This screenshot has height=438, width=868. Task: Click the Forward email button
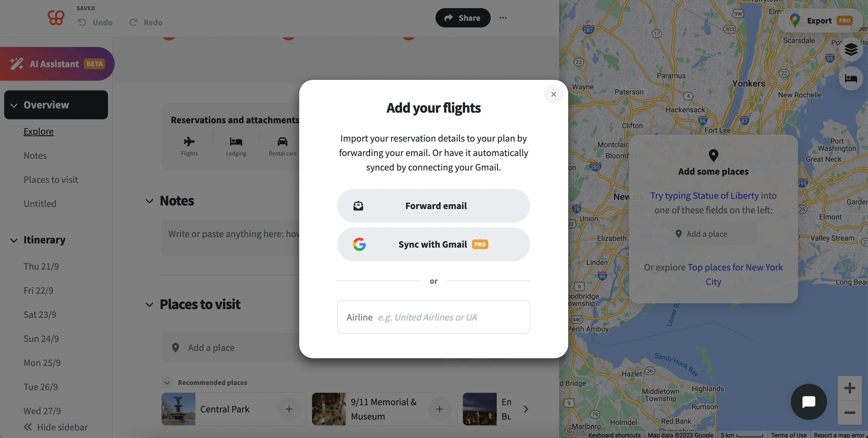(433, 206)
